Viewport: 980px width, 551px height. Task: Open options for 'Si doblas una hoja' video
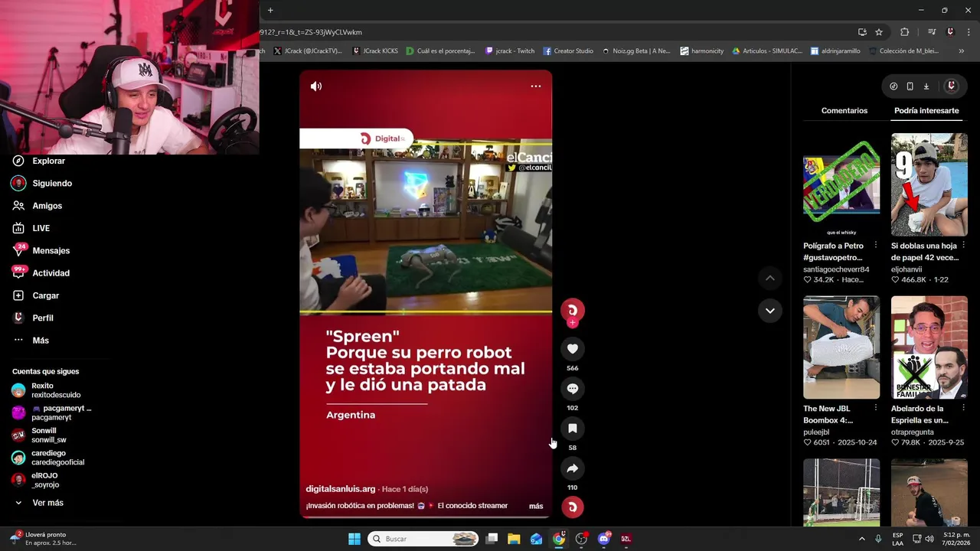pyautogui.click(x=963, y=246)
